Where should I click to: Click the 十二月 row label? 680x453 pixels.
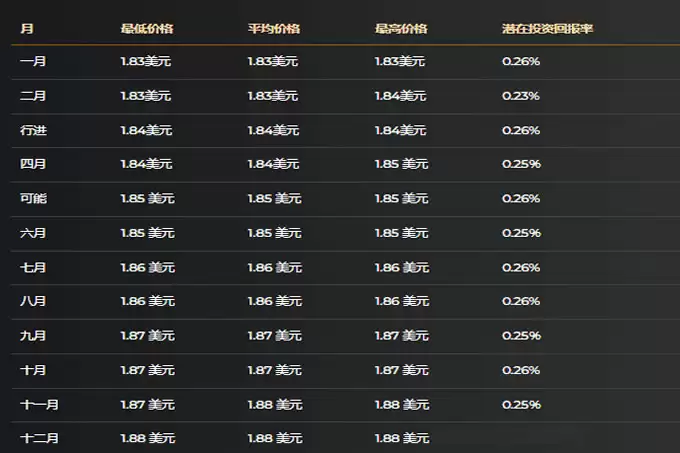pos(39,438)
